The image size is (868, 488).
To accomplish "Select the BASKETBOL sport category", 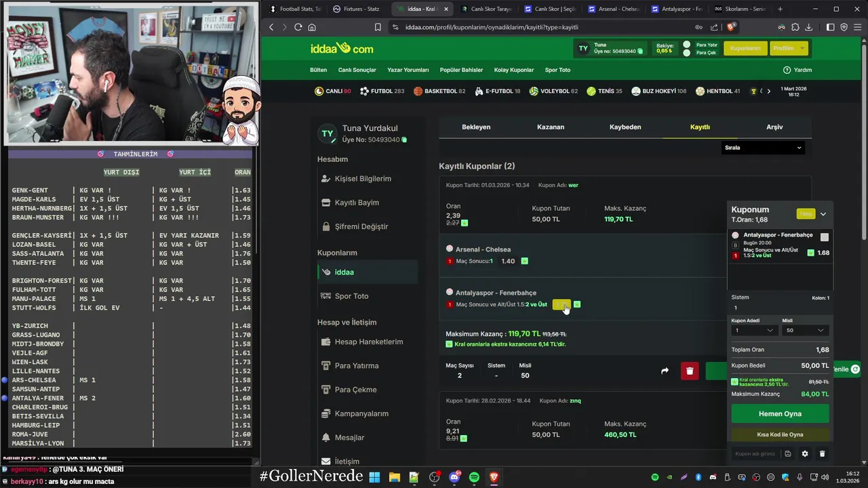I will [439, 91].
